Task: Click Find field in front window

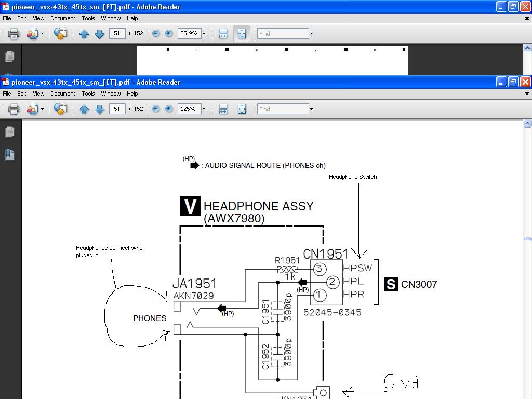Action: 283,109
